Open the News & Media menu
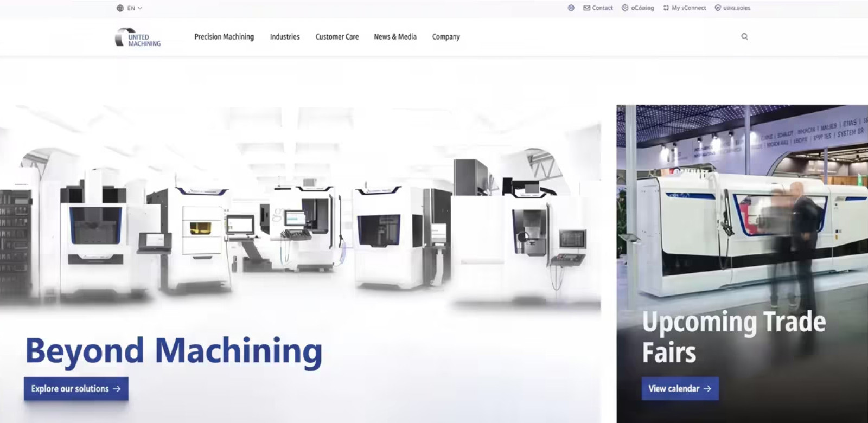The height and width of the screenshot is (423, 868). pos(395,37)
